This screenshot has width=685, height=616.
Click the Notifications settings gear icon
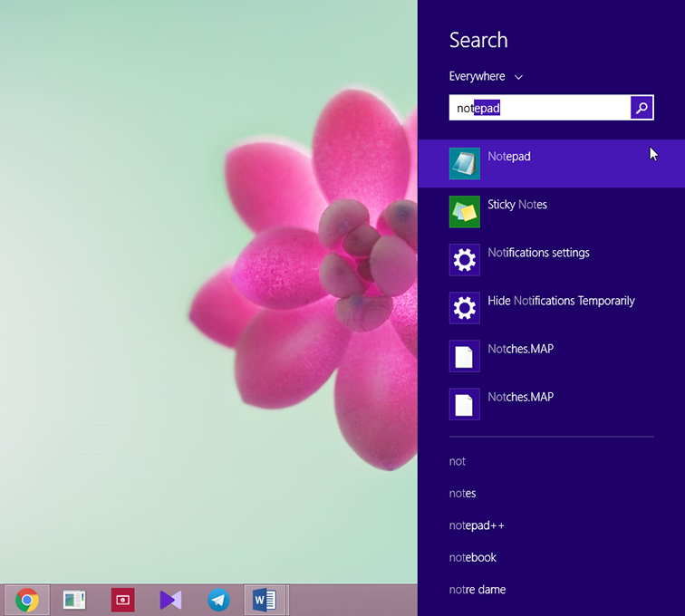(x=465, y=259)
